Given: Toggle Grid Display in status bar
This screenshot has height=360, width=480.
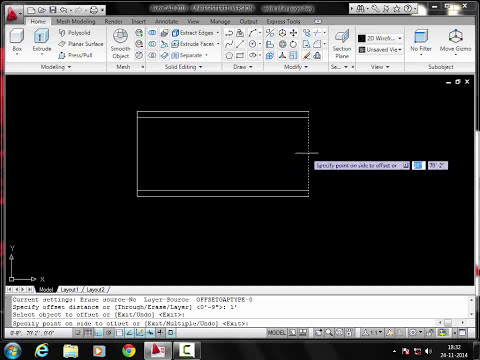Looking at the screenshot, I should [x=88, y=332].
